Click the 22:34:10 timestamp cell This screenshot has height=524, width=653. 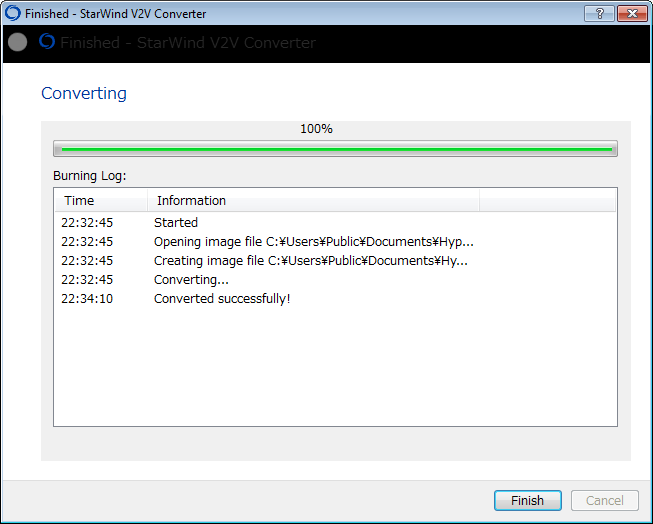point(87,299)
